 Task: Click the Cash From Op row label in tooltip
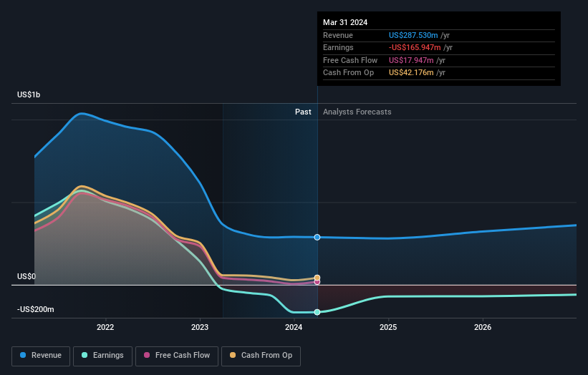348,73
